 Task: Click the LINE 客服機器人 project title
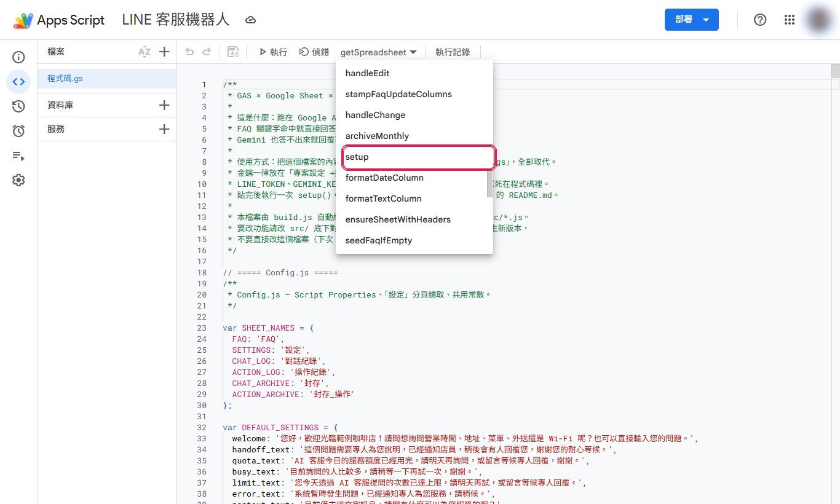pyautogui.click(x=176, y=20)
